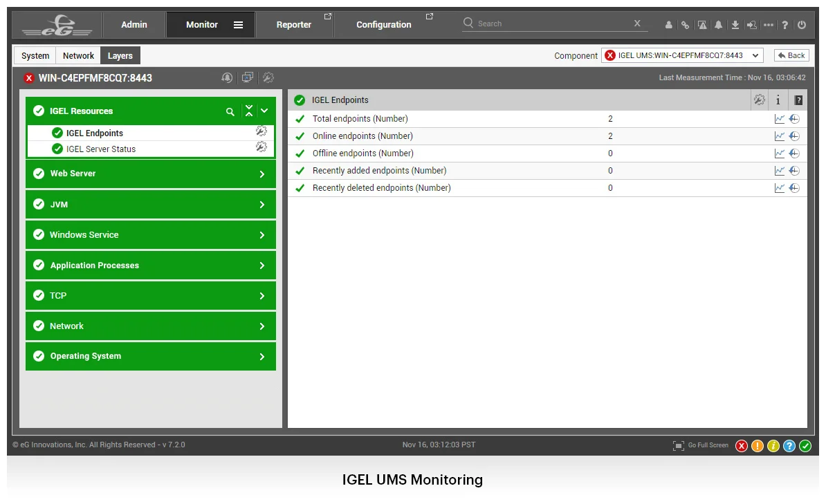Open history for Total endpoints
826x504 pixels.
coord(794,119)
